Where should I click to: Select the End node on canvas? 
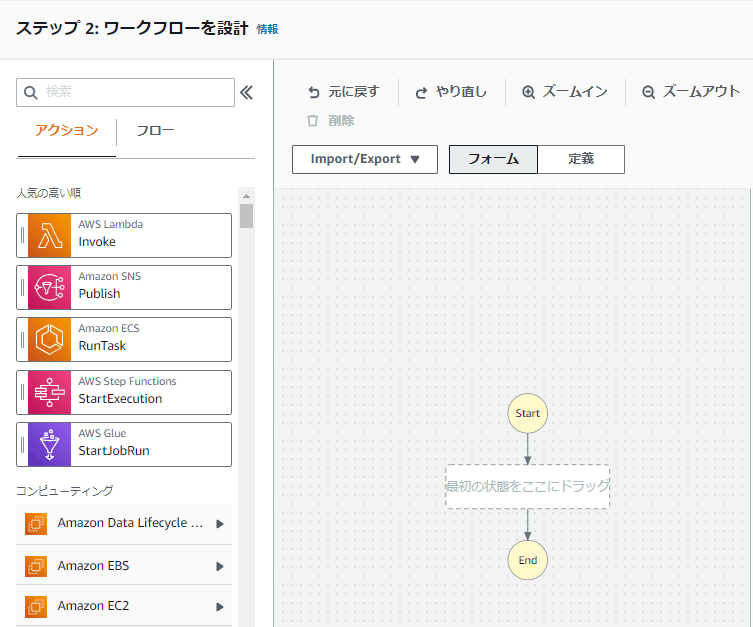[527, 560]
